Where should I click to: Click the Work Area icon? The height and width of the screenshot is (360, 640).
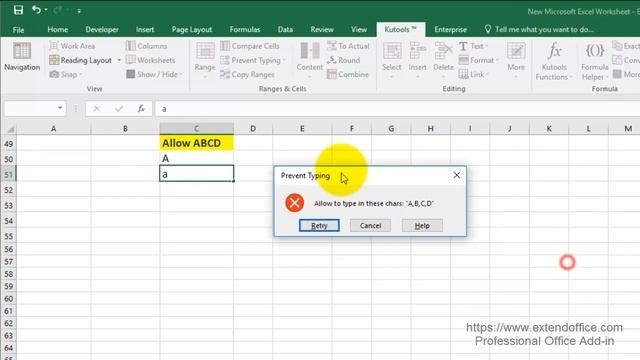(53, 46)
